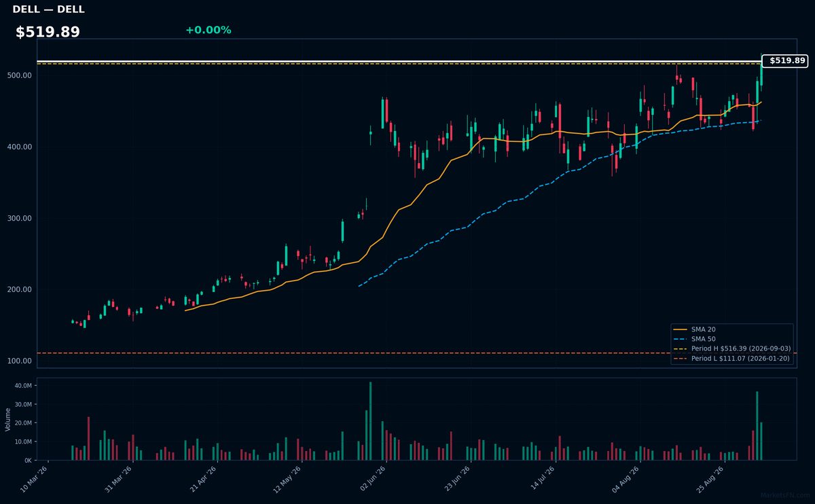The image size is (815, 504).
Task: Click the tallest green volume bar near 02 Jun
Action: click(x=370, y=421)
